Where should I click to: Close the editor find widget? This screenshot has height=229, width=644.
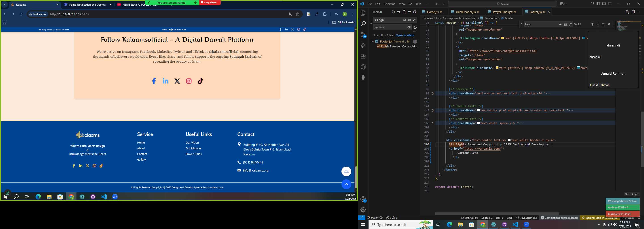pyautogui.click(x=609, y=24)
